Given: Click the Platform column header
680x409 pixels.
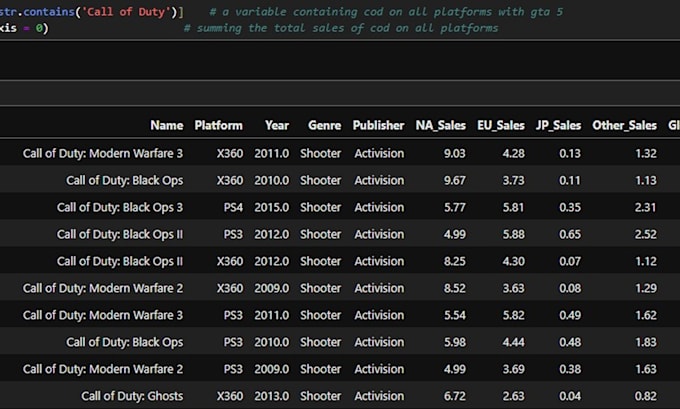Looking at the screenshot, I should coord(219,125).
